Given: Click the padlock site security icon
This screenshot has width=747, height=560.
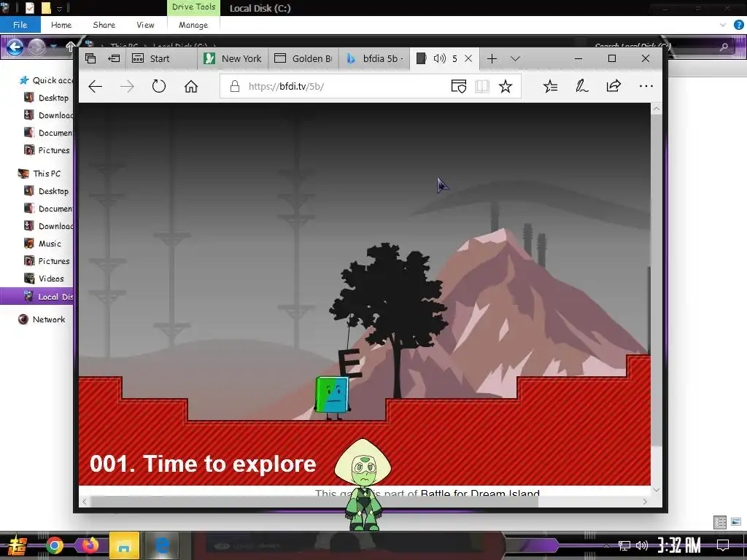Looking at the screenshot, I should click(x=234, y=86).
